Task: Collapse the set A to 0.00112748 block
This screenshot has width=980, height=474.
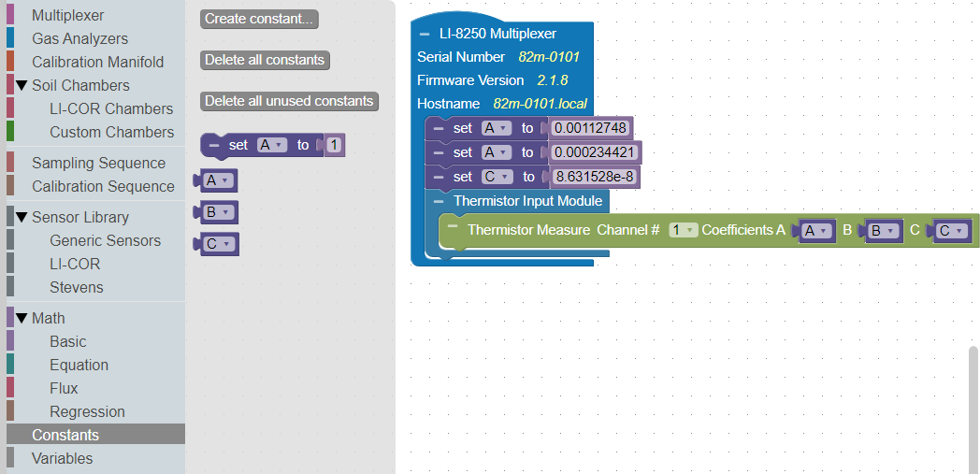Action: pyautogui.click(x=439, y=129)
